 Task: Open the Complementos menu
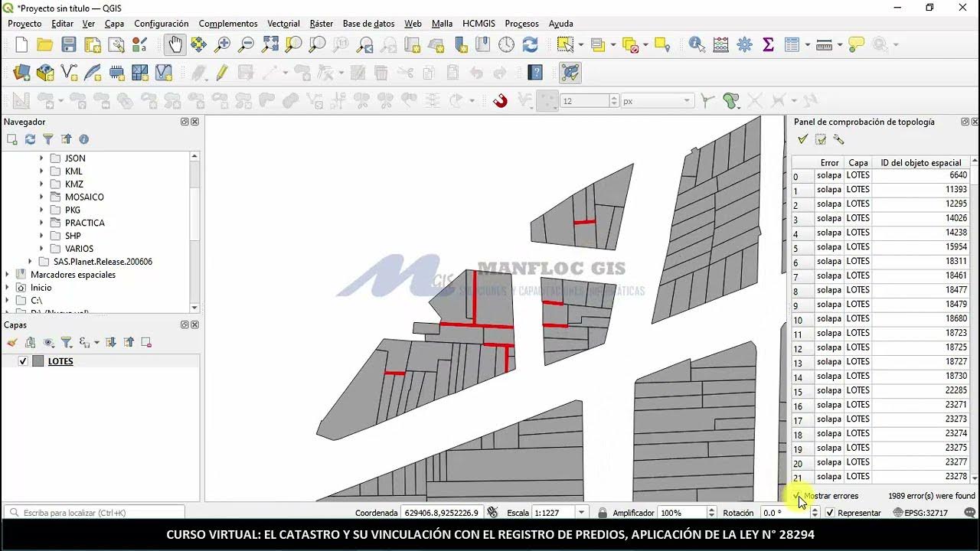(228, 24)
